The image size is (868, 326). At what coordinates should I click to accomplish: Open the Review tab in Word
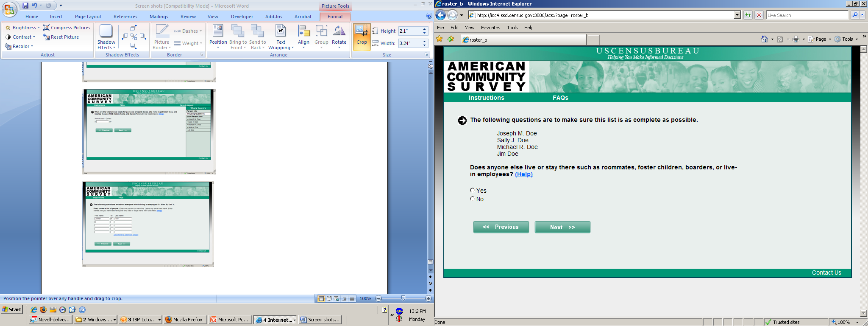coord(188,17)
